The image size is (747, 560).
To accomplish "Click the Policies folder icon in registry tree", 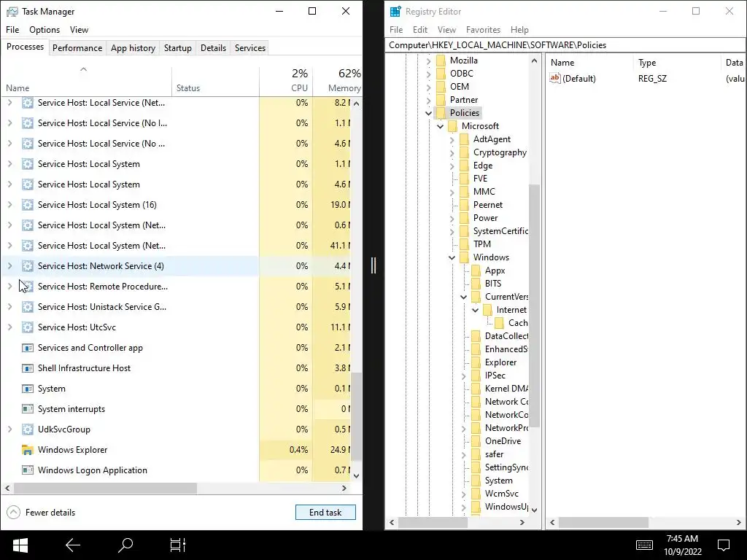I will click(441, 113).
